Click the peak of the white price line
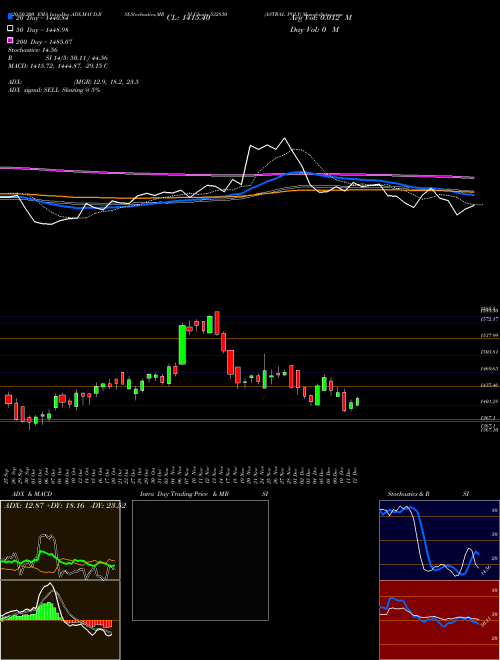 tap(285, 138)
